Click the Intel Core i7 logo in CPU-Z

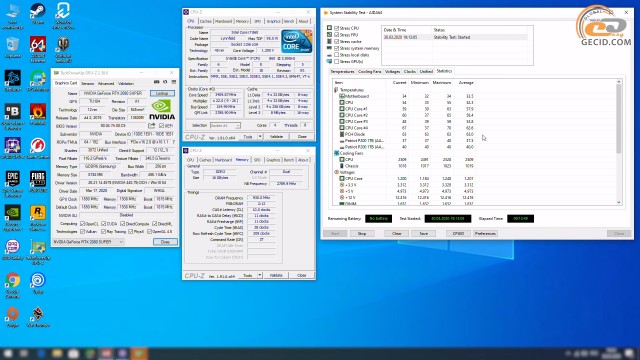pyautogui.click(x=296, y=41)
